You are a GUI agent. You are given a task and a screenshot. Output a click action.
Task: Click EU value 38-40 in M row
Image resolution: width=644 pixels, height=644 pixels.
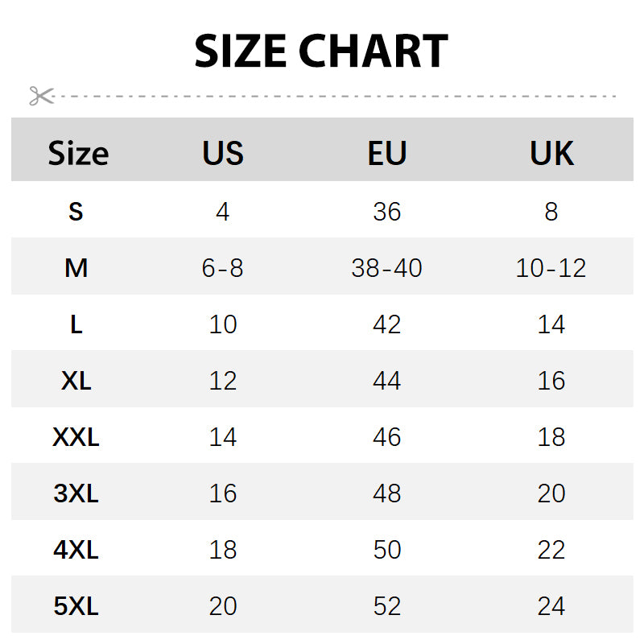point(387,268)
